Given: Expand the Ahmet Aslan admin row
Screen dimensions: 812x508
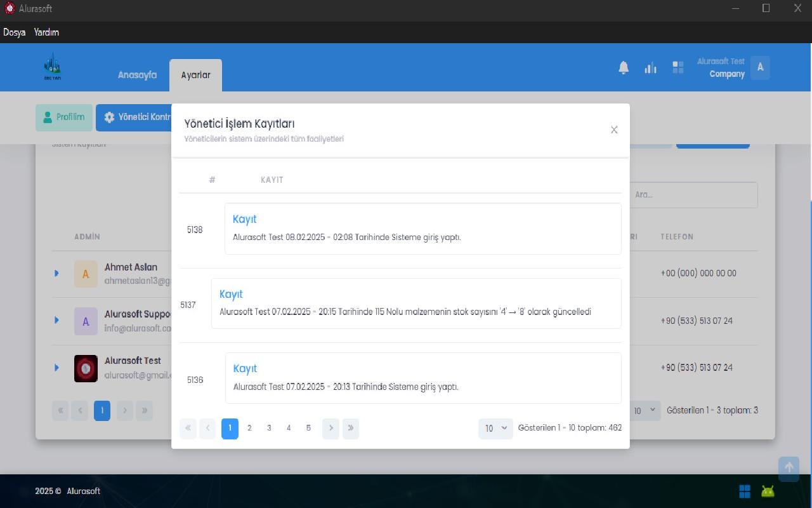Looking at the screenshot, I should pos(56,273).
